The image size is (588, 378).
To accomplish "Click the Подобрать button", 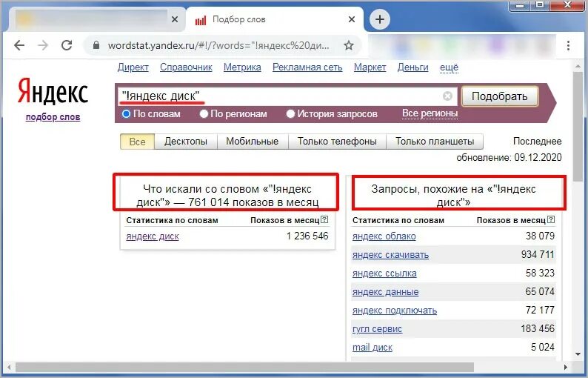I will tap(499, 96).
